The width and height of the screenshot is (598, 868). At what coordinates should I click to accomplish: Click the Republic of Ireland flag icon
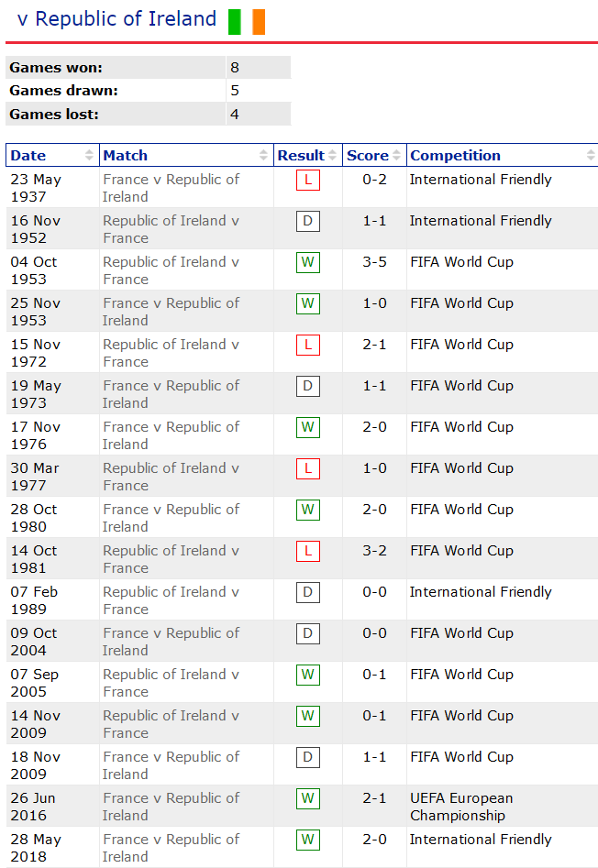[x=247, y=21]
